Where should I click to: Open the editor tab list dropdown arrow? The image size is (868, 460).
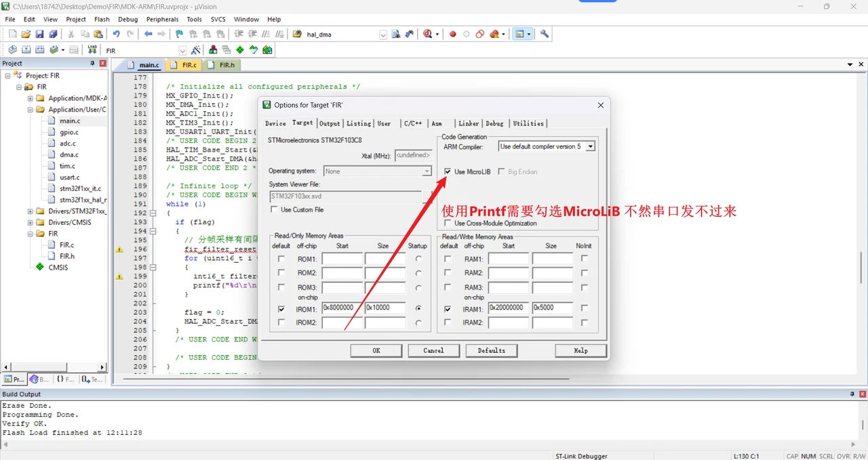(x=850, y=65)
